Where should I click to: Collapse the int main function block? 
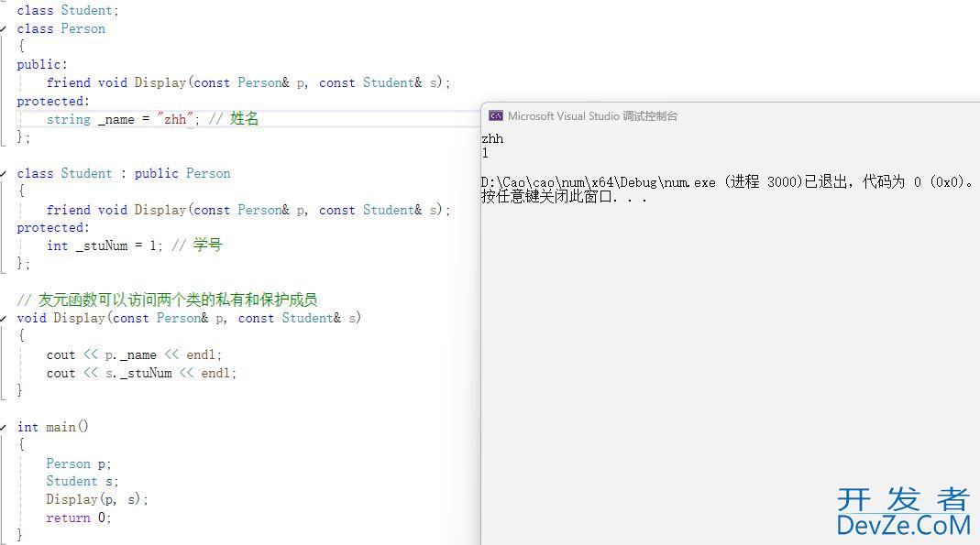tap(3, 427)
